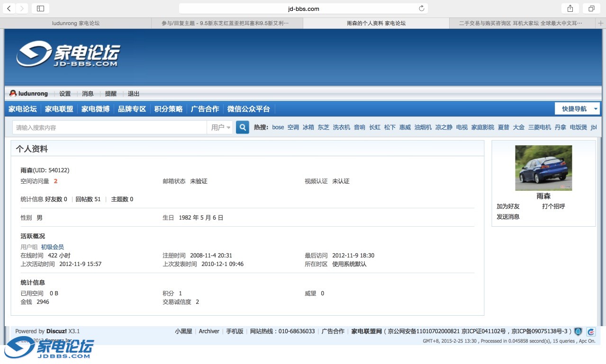Click the share icon in the browser toolbar

point(570,8)
